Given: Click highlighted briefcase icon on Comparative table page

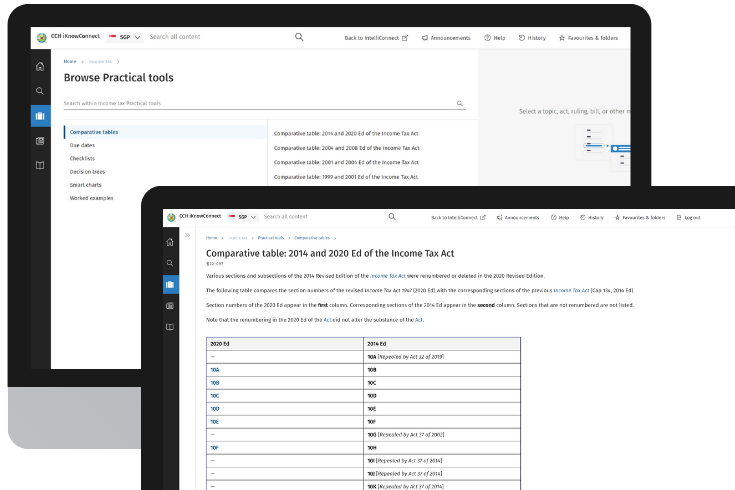Looking at the screenshot, I should (x=170, y=285).
